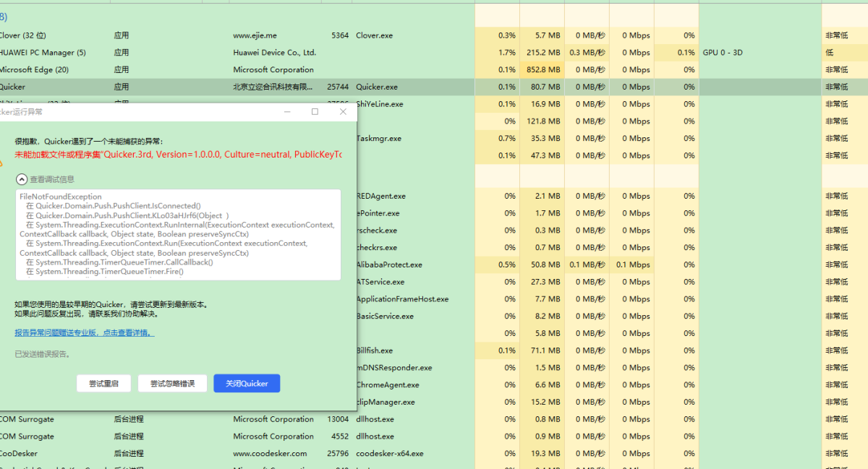The width and height of the screenshot is (868, 469).
Task: Click the 已发送错误报告 status text
Action: (x=43, y=354)
